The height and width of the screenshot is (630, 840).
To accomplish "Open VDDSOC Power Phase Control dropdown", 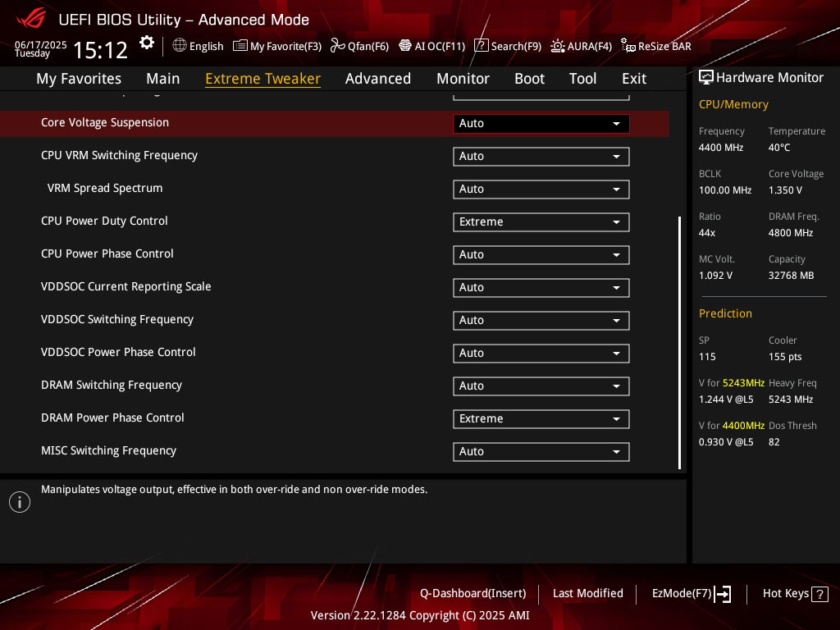I will (x=541, y=353).
